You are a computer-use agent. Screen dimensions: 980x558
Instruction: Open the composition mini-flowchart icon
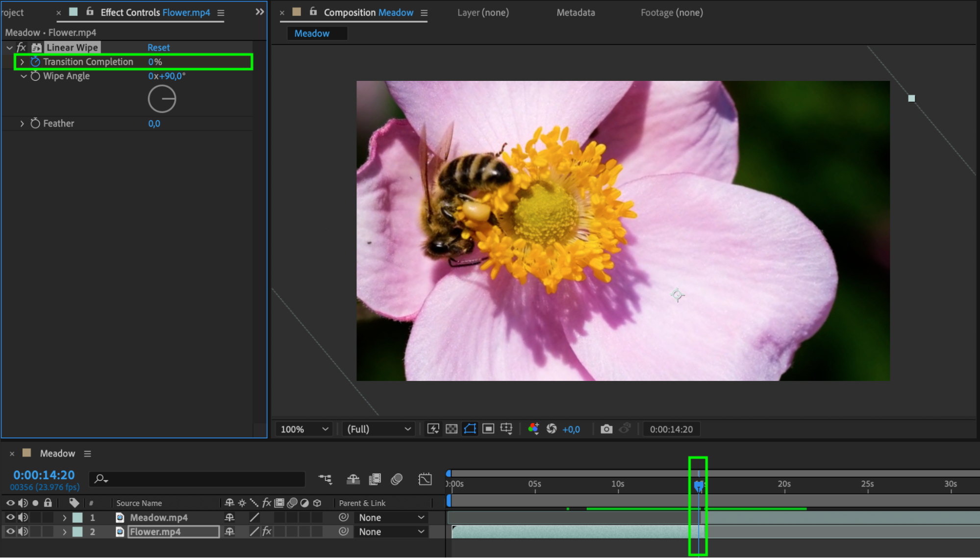click(325, 479)
